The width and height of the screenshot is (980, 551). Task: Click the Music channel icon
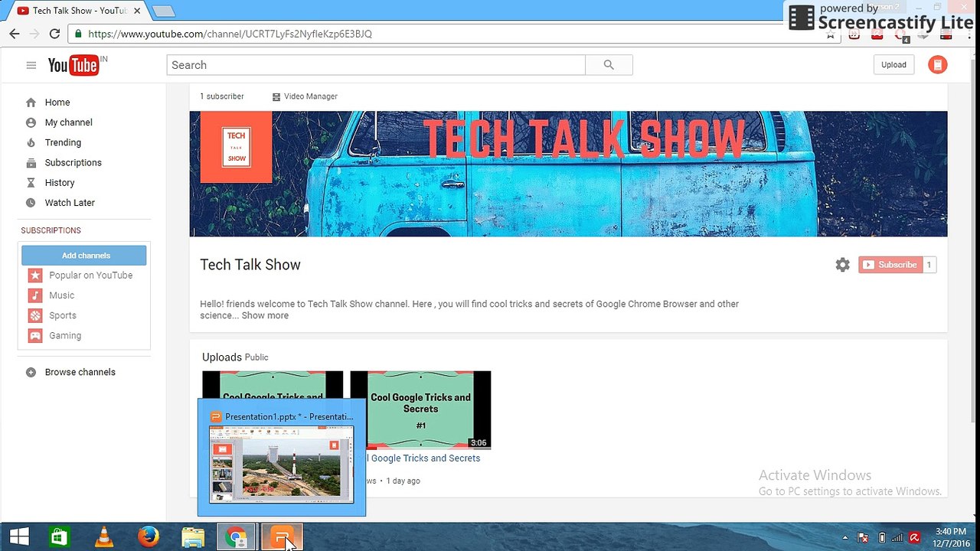[x=35, y=295]
